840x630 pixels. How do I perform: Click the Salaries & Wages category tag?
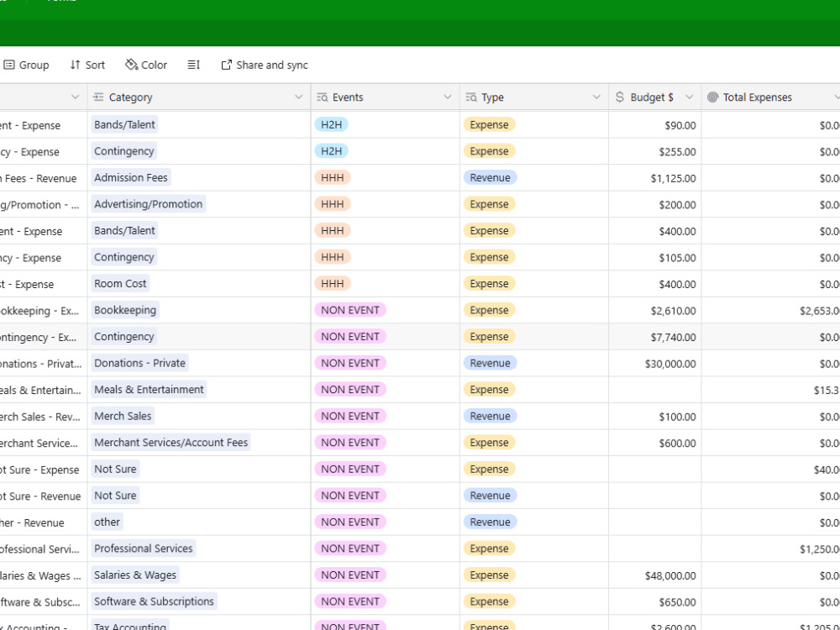tap(135, 575)
